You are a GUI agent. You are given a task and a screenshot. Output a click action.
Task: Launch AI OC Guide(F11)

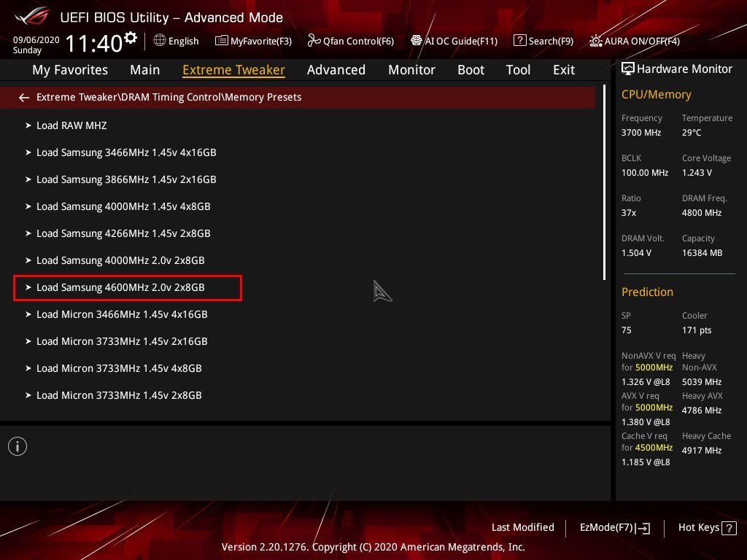[454, 41]
